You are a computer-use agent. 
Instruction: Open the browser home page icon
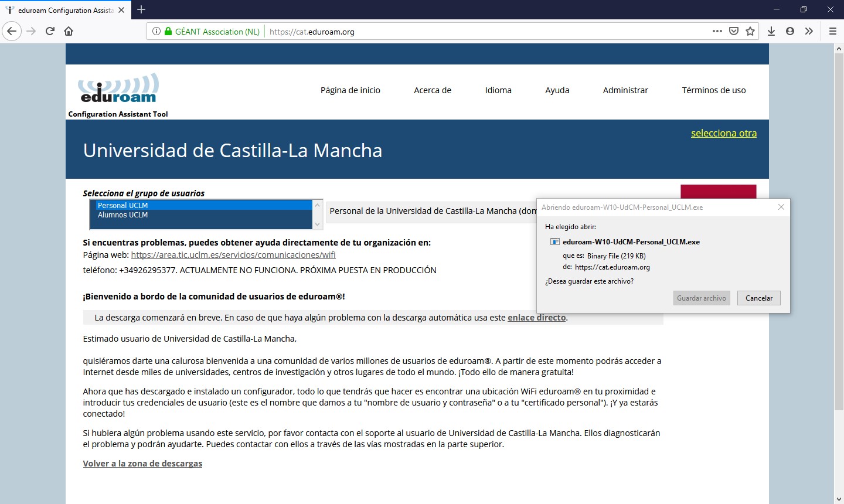[x=69, y=31]
